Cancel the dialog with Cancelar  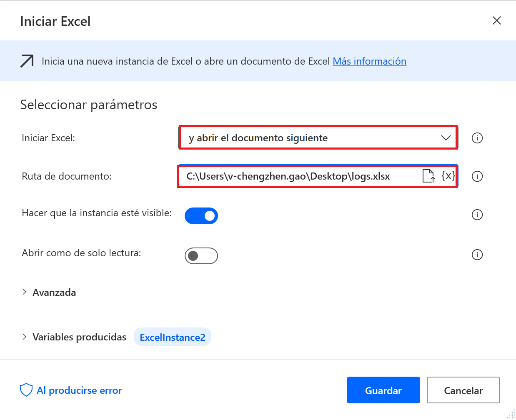click(x=463, y=390)
